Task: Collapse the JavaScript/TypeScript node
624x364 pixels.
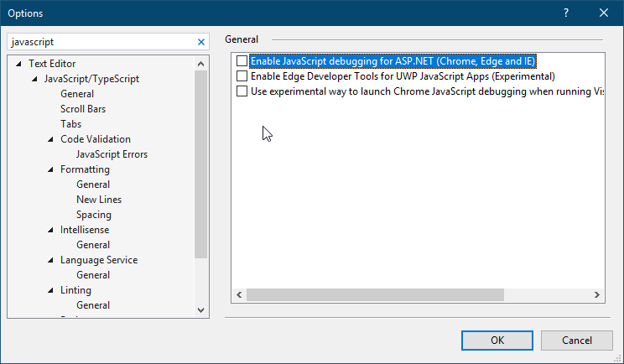Action: pos(34,79)
